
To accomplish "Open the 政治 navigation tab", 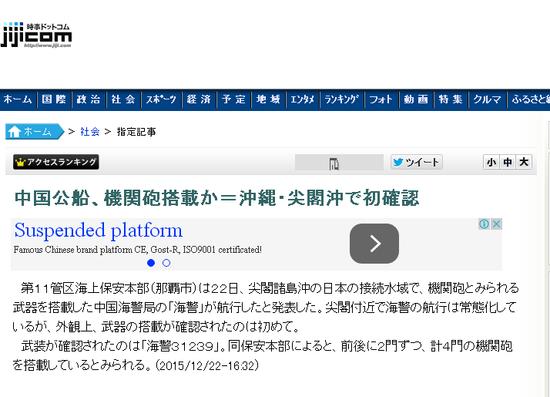I will [89, 100].
